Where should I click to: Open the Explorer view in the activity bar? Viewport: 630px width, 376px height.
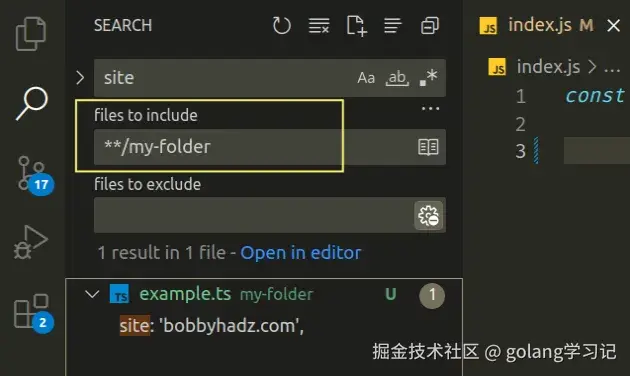coord(31,34)
